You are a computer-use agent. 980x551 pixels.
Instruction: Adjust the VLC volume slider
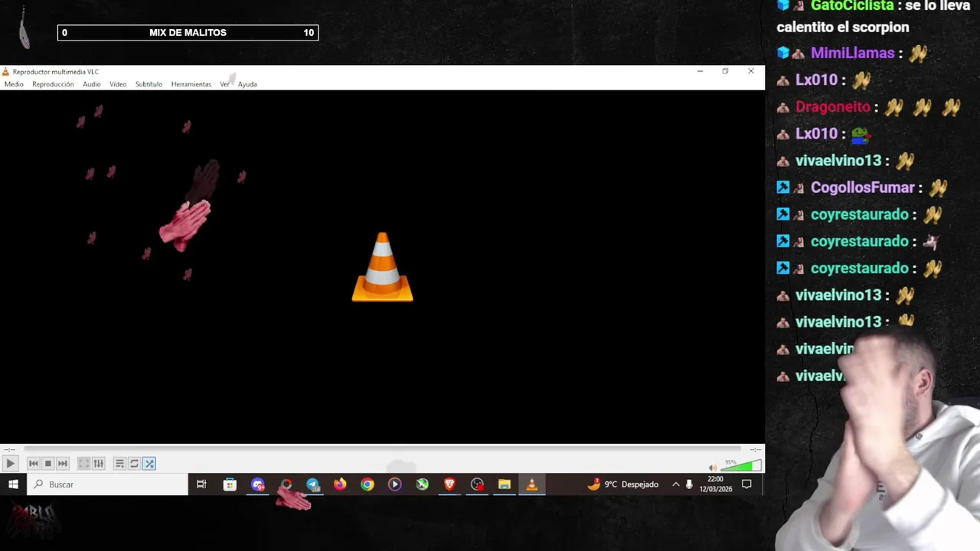pos(741,465)
